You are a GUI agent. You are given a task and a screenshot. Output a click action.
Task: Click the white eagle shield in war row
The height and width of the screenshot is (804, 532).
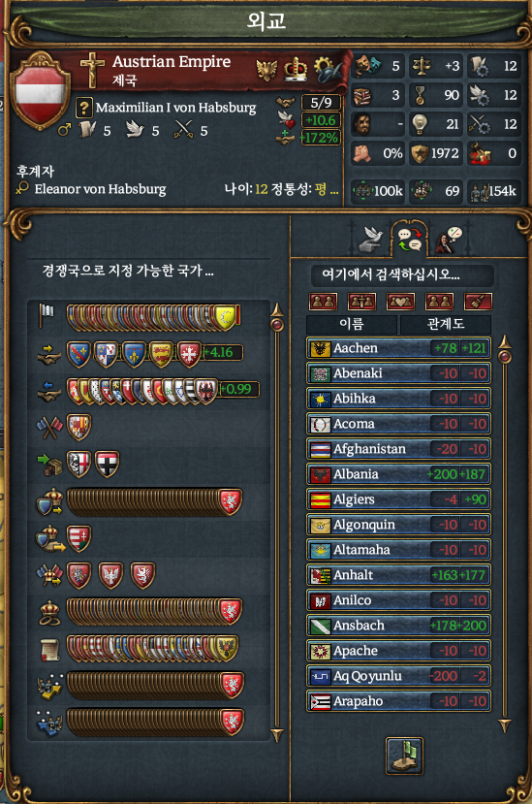110,575
